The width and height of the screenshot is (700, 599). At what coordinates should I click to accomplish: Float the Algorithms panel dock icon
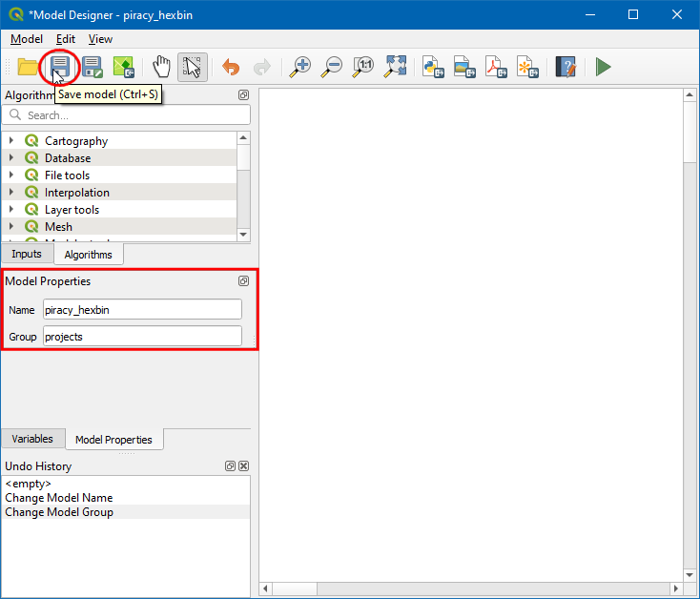(243, 95)
